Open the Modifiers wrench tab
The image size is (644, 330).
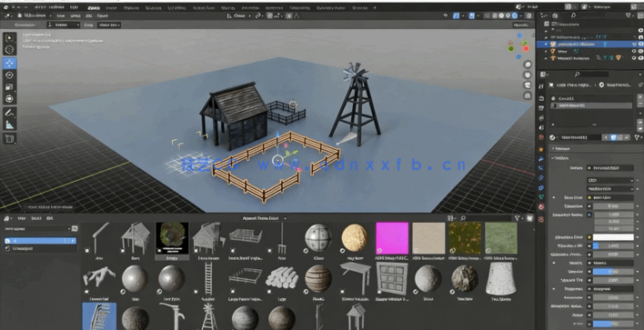[542, 158]
